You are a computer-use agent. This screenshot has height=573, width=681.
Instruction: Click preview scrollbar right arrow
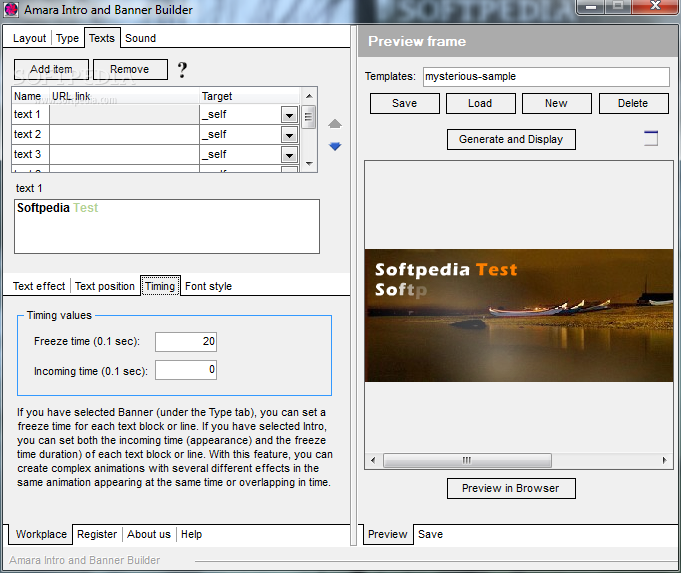pyautogui.click(x=664, y=460)
